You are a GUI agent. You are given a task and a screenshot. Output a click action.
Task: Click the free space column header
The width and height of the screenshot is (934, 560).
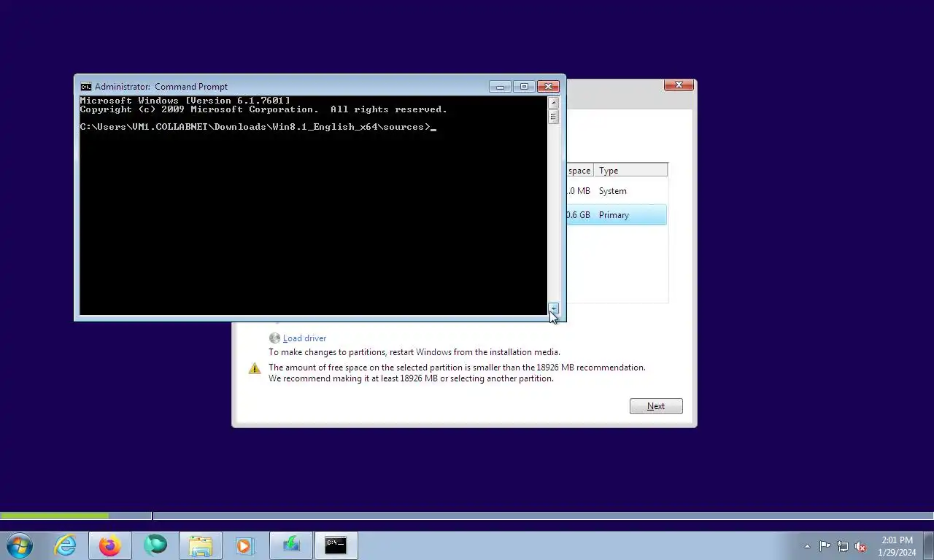coord(579,171)
